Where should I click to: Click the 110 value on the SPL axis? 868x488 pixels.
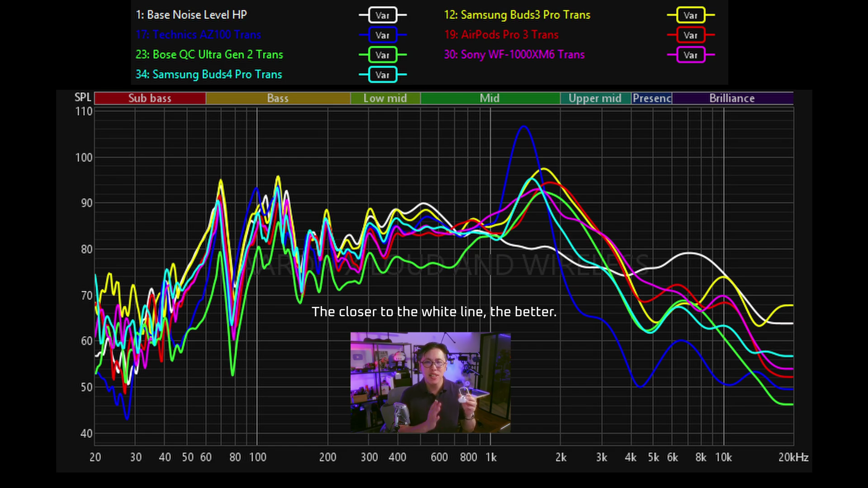click(x=84, y=112)
